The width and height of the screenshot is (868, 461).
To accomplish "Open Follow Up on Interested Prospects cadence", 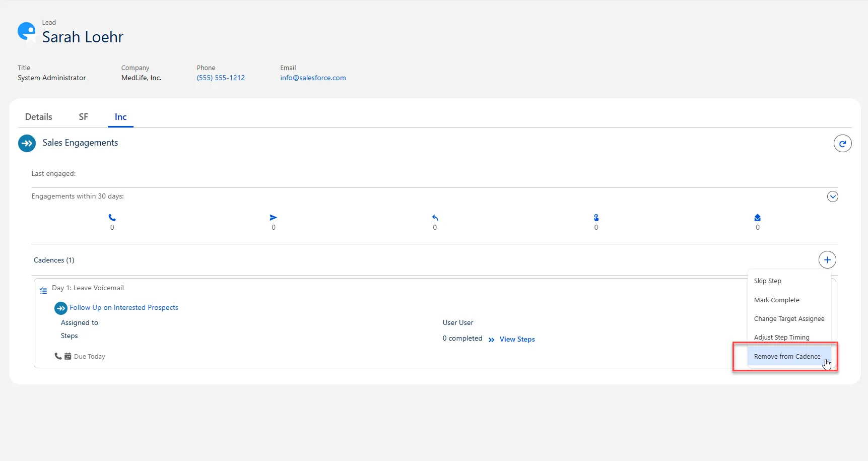I will [x=123, y=308].
